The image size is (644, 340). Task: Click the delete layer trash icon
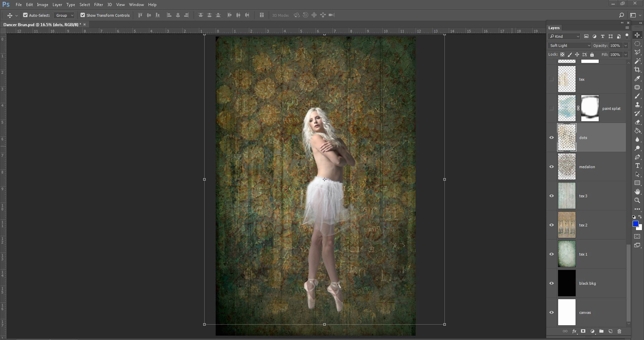pos(619,331)
